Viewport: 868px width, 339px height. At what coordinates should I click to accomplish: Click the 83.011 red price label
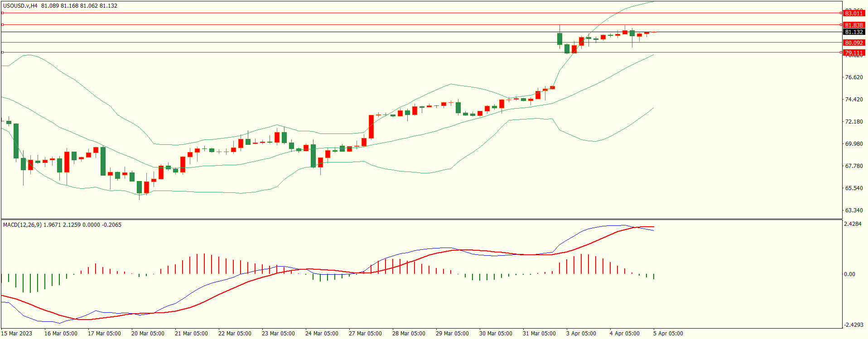point(854,14)
